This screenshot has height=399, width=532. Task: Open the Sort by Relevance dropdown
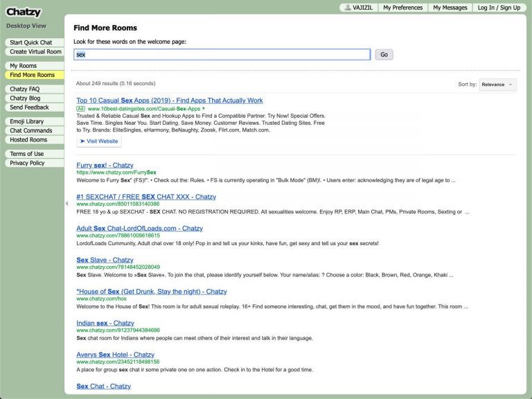[x=497, y=85]
